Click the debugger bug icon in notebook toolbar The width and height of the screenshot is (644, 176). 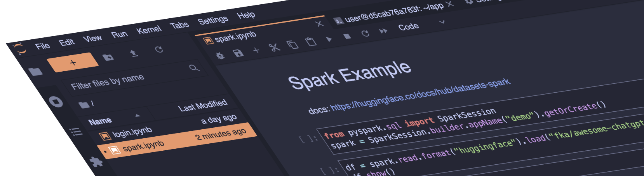point(220,56)
